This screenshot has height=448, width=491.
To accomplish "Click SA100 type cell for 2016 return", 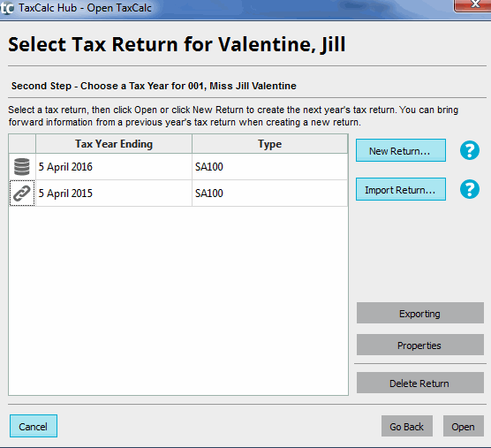I will click(x=269, y=167).
